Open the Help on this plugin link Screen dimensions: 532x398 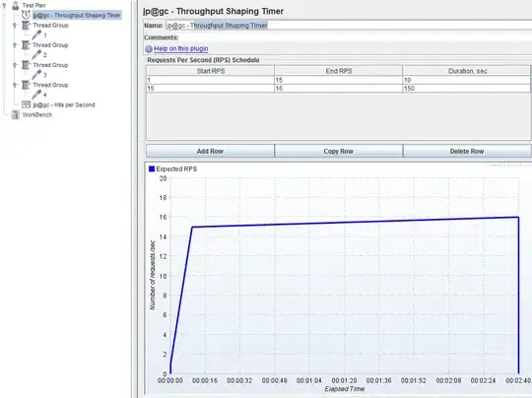(181, 49)
